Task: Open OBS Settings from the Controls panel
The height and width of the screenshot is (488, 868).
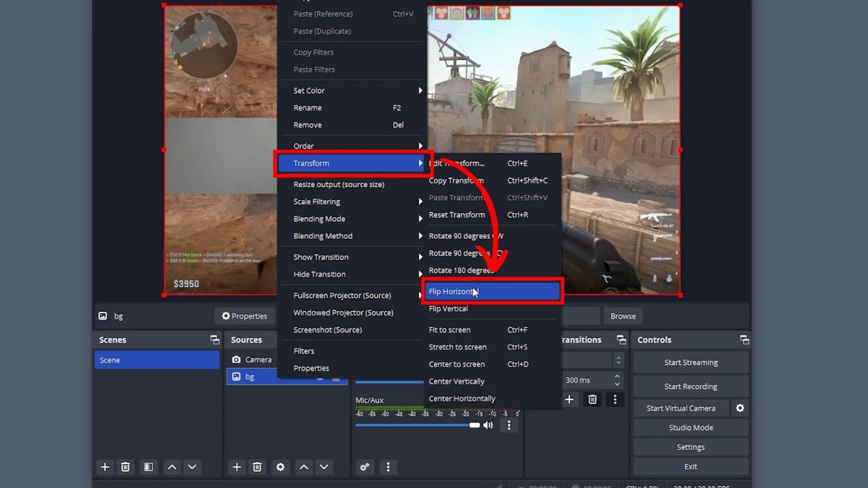Action: pyautogui.click(x=690, y=447)
